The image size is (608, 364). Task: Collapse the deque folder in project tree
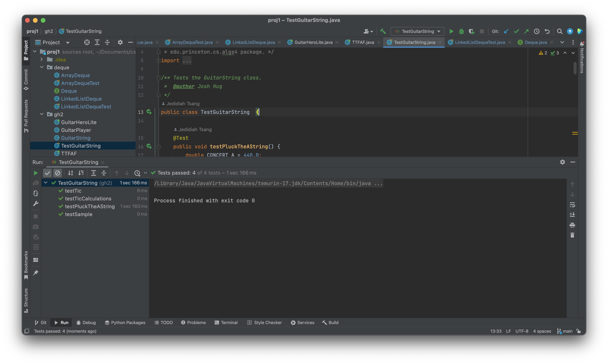[x=42, y=67]
